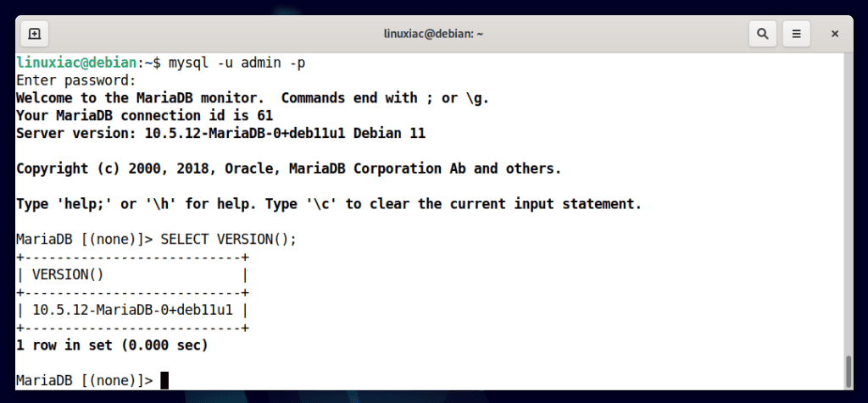The width and height of the screenshot is (868, 403).
Task: Click the Welcome to the MariaDB monitor line
Action: 253,98
